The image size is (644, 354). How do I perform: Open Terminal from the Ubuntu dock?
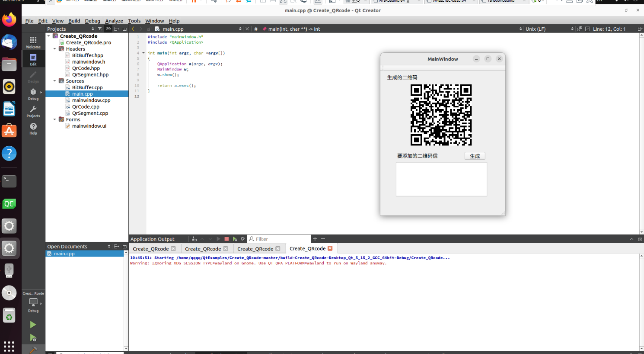(9, 181)
